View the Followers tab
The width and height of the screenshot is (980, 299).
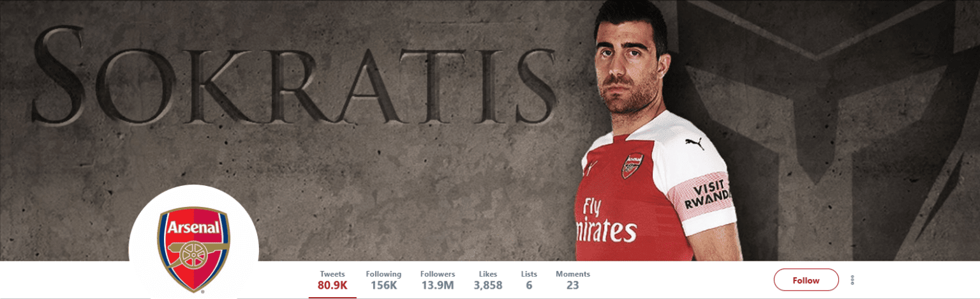[x=438, y=280]
